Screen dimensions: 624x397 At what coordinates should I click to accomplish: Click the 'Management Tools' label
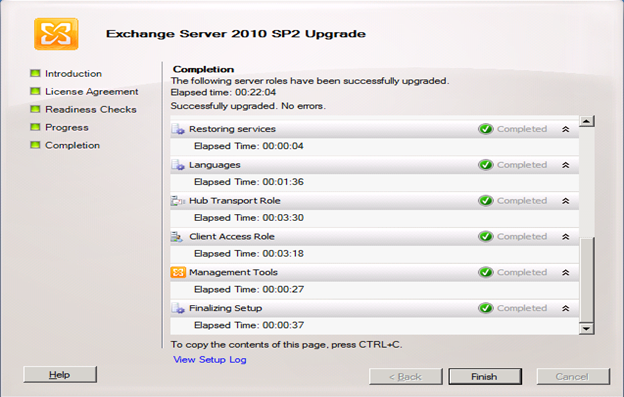pyautogui.click(x=233, y=272)
